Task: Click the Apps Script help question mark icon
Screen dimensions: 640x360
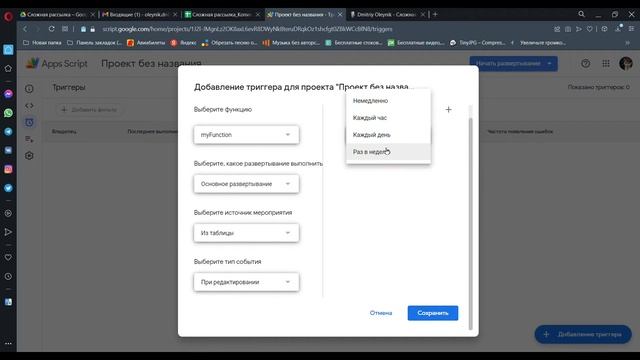Action: [x=585, y=64]
